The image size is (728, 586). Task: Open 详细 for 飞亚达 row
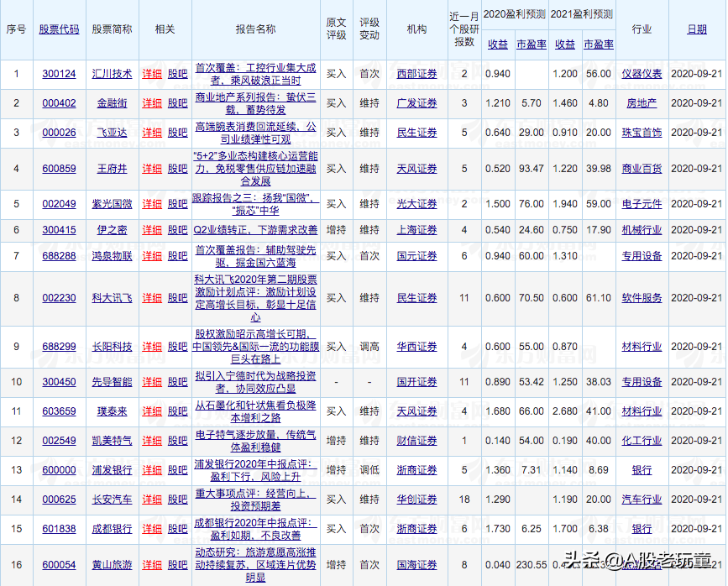coord(152,133)
